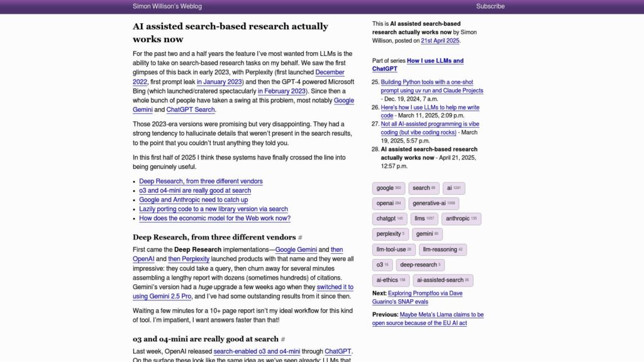Select the llms tag
This screenshot has height=362, width=644.
tap(425, 219)
